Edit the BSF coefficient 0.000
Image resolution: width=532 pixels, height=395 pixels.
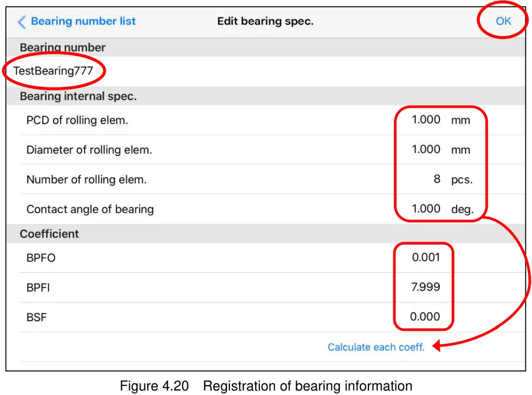click(x=425, y=317)
